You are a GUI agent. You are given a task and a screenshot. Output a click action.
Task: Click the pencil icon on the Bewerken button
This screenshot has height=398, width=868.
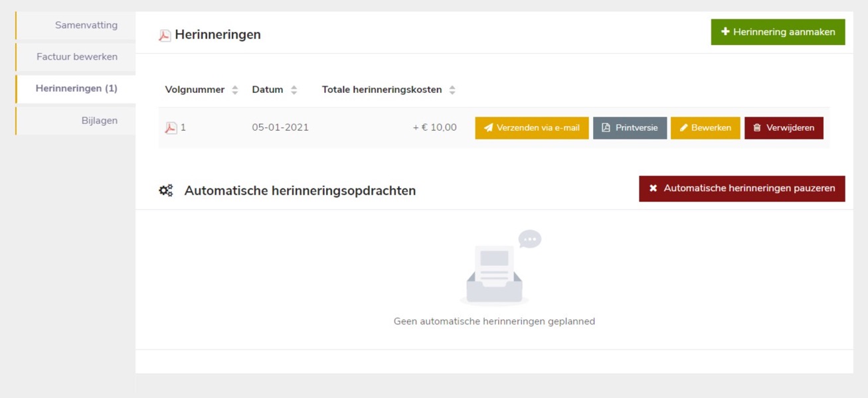684,128
